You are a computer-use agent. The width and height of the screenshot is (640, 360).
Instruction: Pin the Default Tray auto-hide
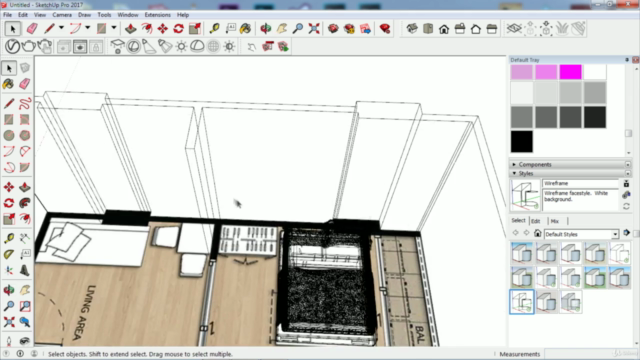627,60
